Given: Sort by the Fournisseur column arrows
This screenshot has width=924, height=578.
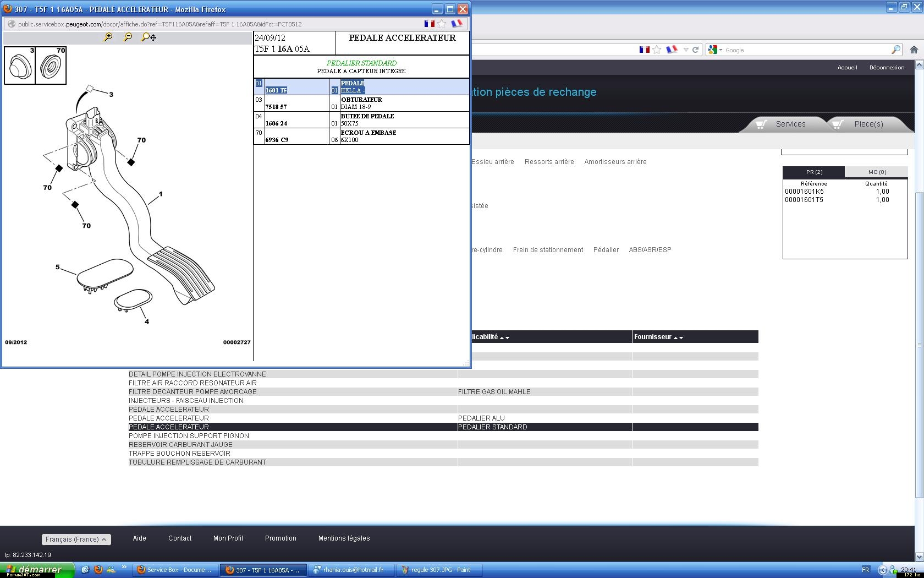Looking at the screenshot, I should [x=677, y=337].
